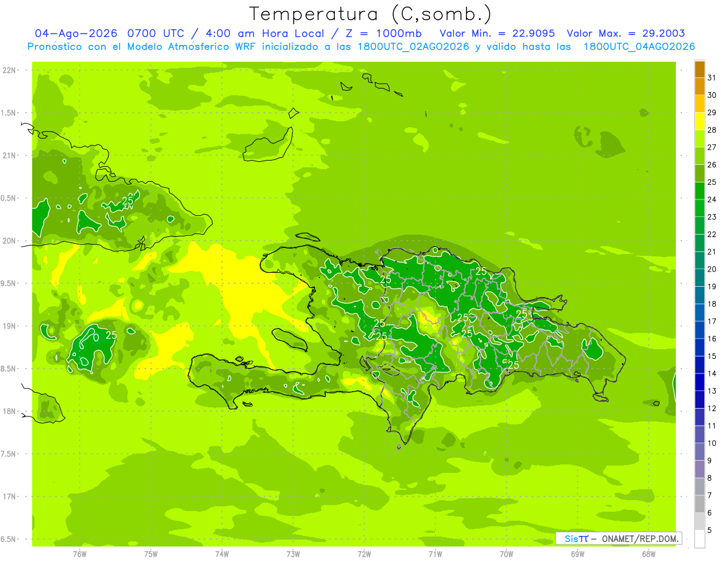Pick the orange swatch between 30 and 31
The width and height of the screenshot is (728, 562).
(699, 87)
